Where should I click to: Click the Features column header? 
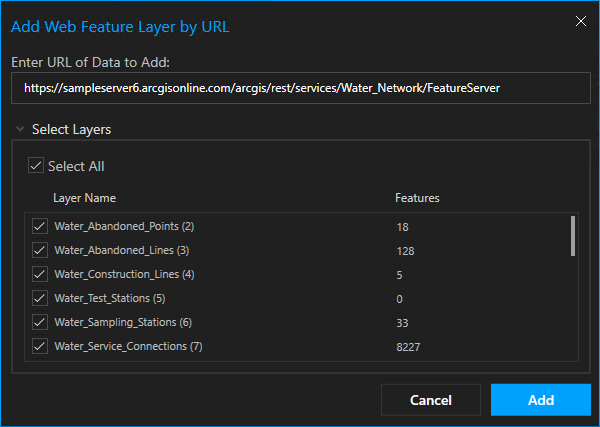(x=417, y=198)
